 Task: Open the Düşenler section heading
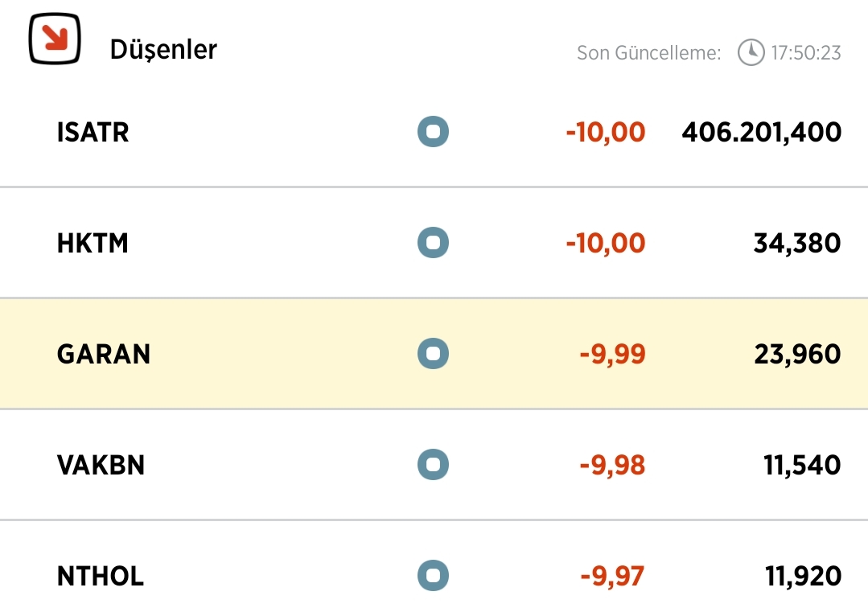[x=163, y=50]
